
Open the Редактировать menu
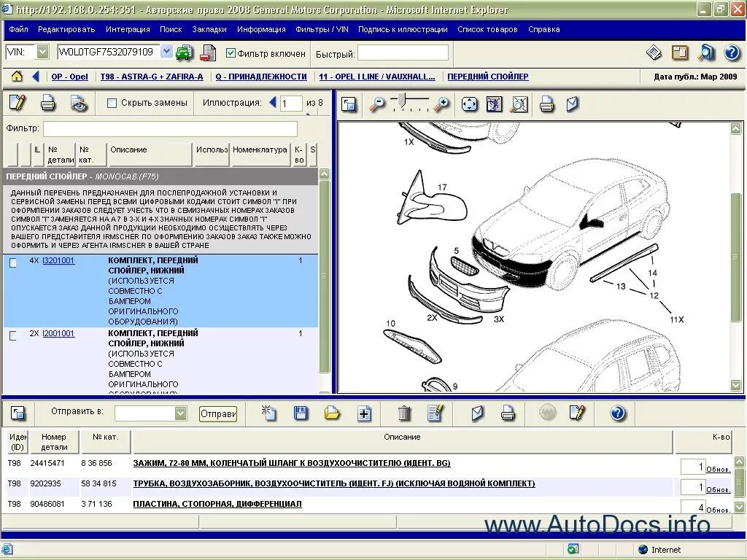click(x=66, y=29)
